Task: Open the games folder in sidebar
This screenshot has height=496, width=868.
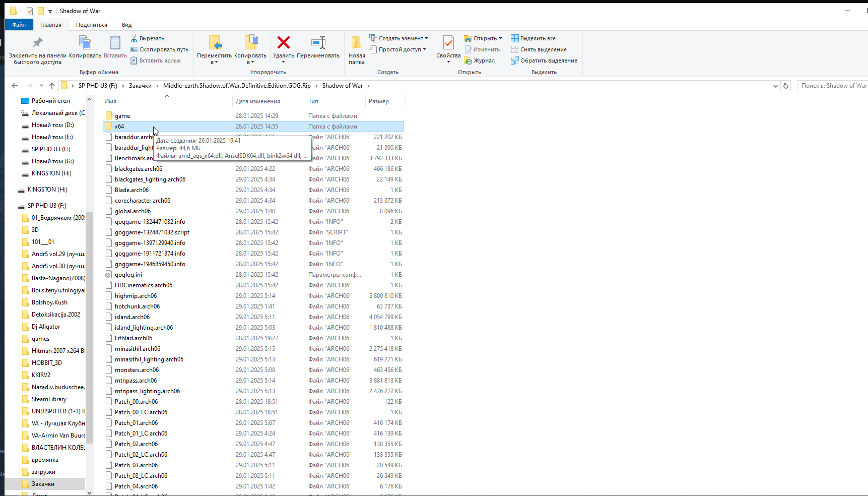Action: click(x=40, y=339)
